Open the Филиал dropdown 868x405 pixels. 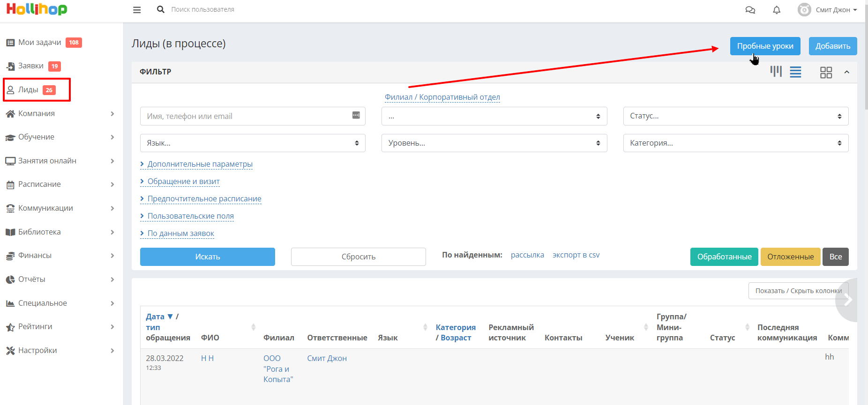(x=494, y=116)
